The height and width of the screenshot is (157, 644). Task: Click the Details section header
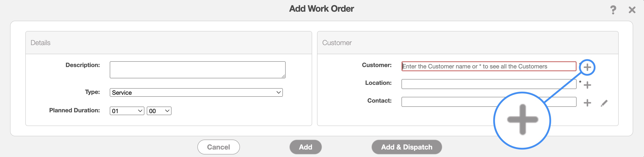(x=41, y=43)
